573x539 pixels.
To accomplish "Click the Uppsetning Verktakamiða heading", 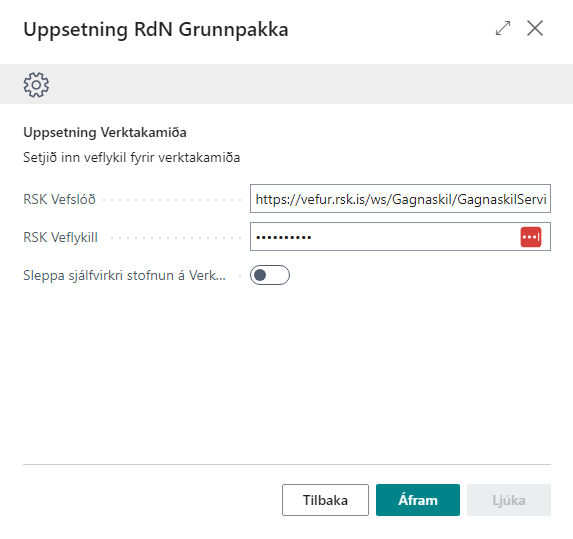I will (105, 132).
